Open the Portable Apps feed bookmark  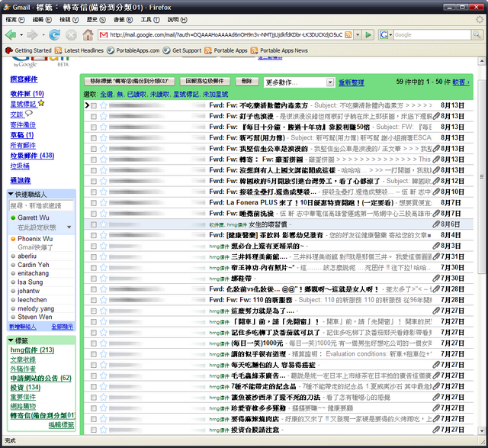tap(226, 50)
